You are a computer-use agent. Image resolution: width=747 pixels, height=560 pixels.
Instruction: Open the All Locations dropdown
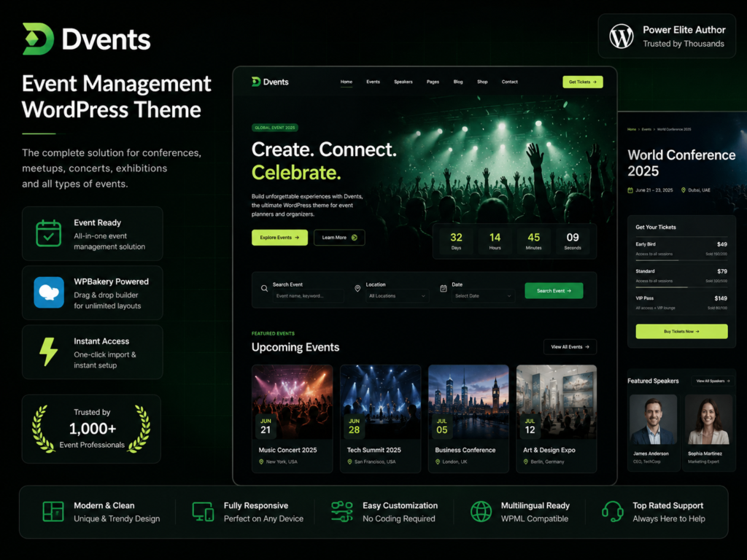(397, 296)
